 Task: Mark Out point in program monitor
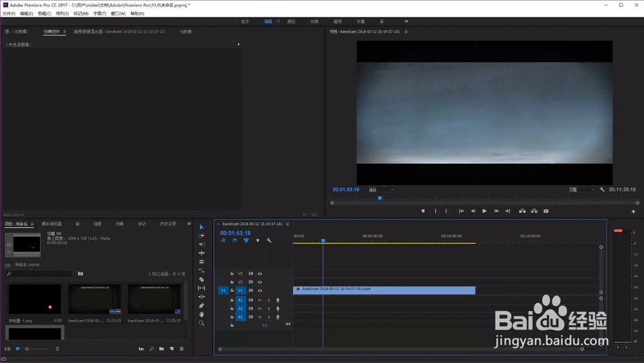446,211
